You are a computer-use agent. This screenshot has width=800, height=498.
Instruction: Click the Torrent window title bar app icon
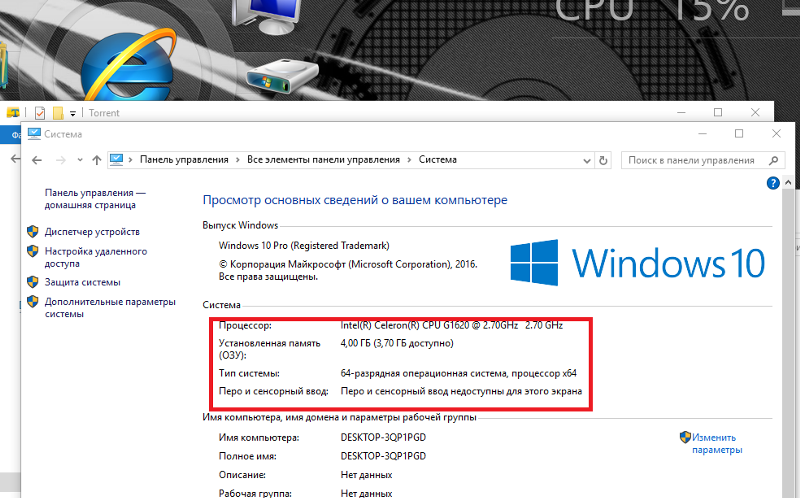(x=13, y=113)
